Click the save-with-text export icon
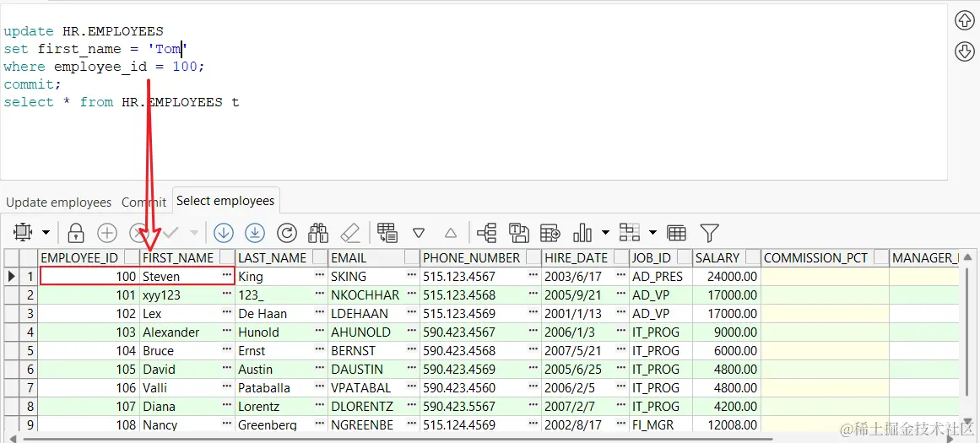 [519, 233]
